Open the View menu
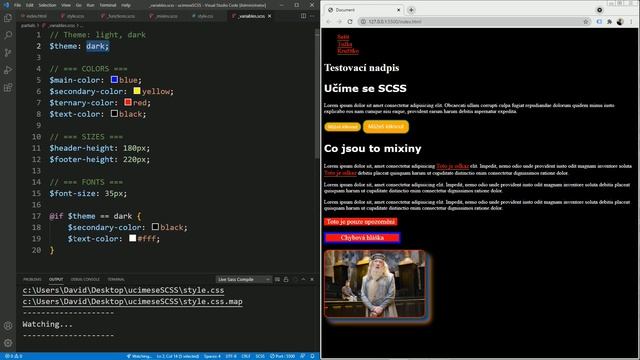Viewport: 640px width, 360px height. pos(66,5)
